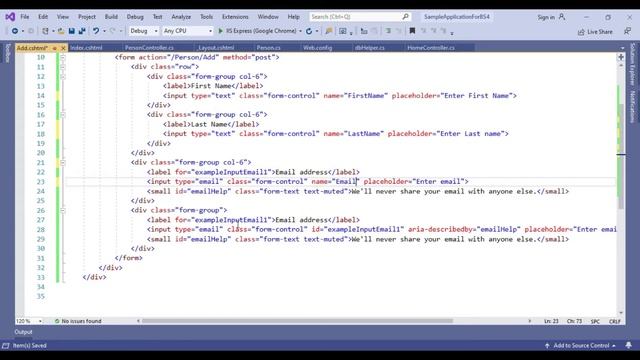
Task: Click Add to Source Control button
Action: click(581, 345)
